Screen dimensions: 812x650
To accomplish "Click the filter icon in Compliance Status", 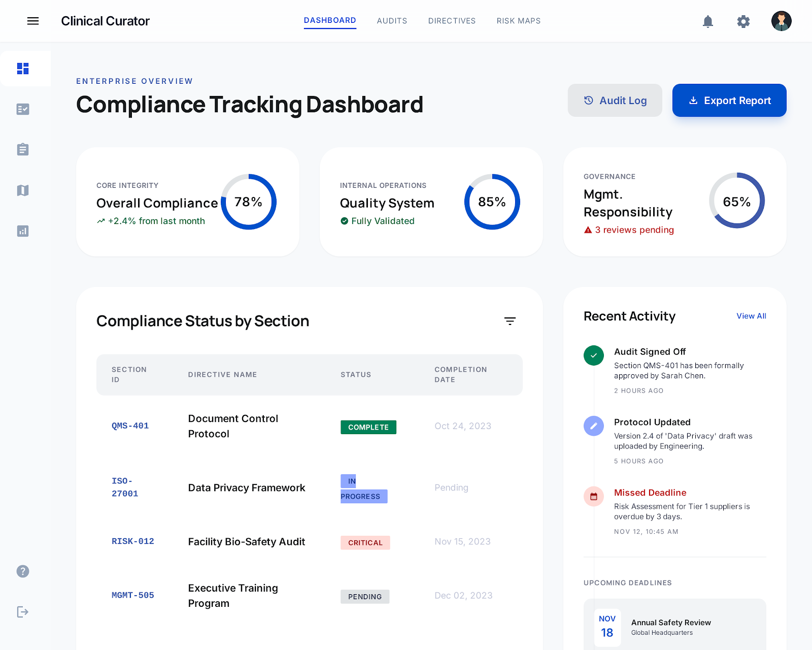I will [x=510, y=321].
